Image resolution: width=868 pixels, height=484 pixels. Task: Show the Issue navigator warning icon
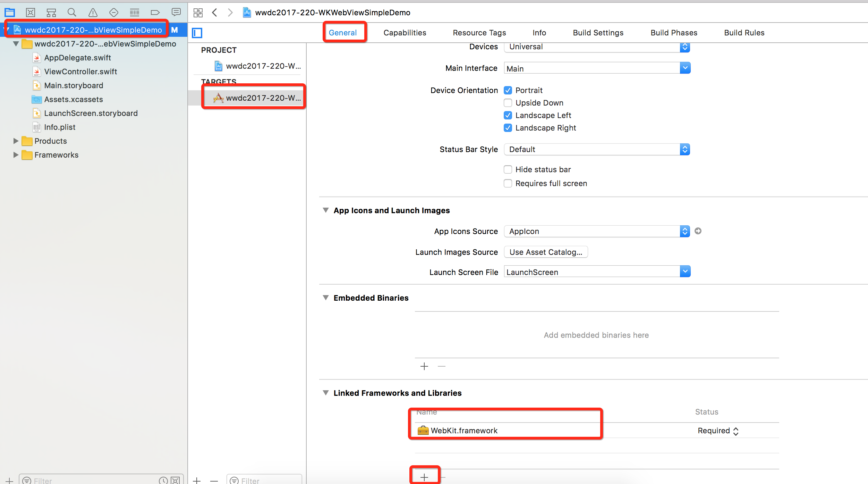93,12
